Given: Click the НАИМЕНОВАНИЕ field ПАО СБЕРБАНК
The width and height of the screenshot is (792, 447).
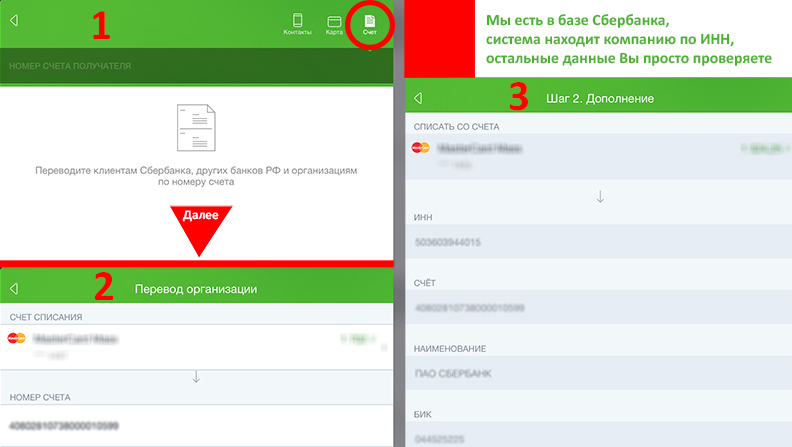Looking at the screenshot, I should (x=599, y=373).
